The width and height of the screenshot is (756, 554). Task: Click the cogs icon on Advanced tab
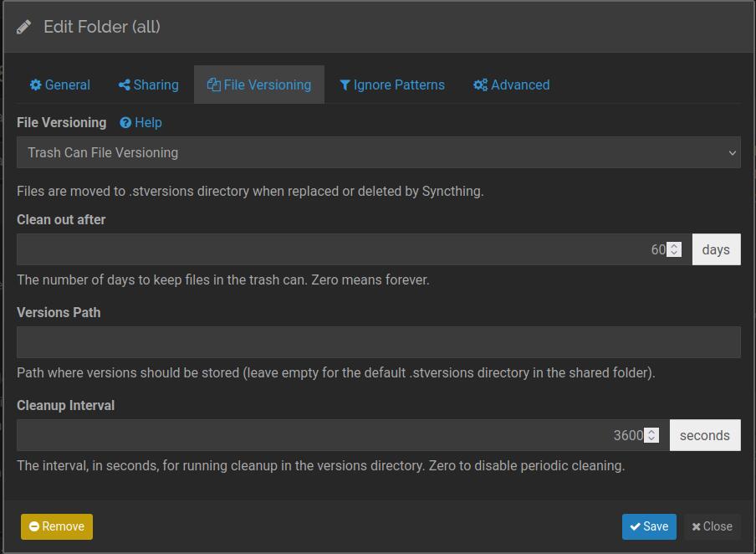pos(480,85)
